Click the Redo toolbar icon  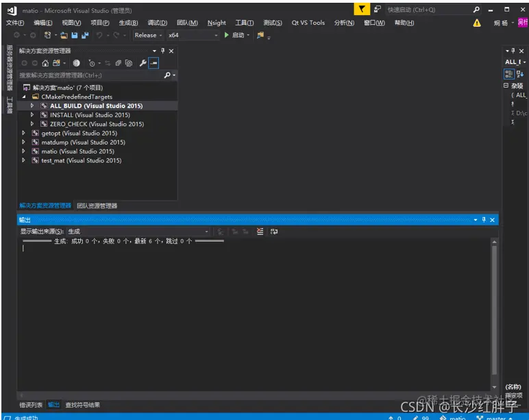(x=116, y=35)
